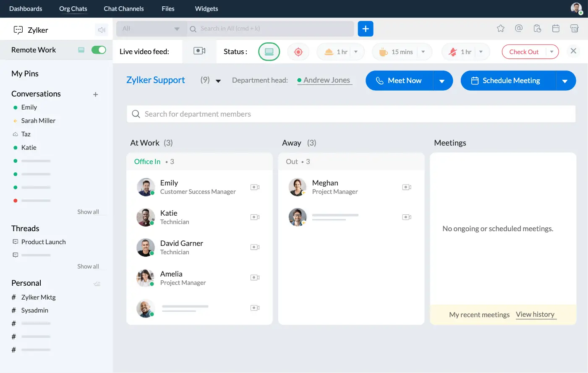
Task: Open Sysadmin channel
Action: [x=35, y=310]
